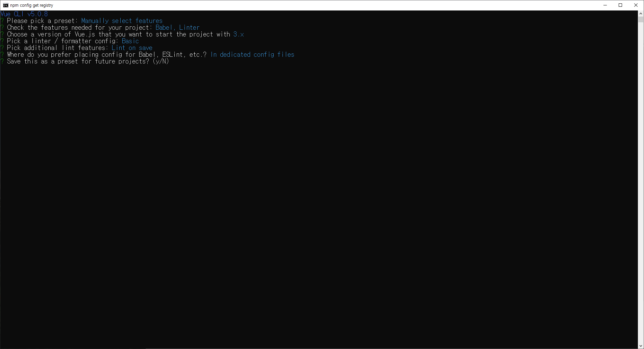Maximize the command prompt window

[620, 5]
